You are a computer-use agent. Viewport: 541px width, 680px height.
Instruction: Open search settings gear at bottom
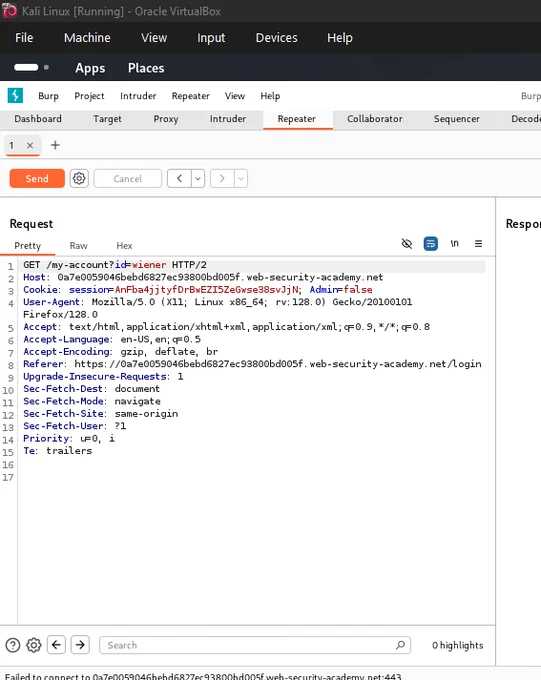tap(33, 645)
